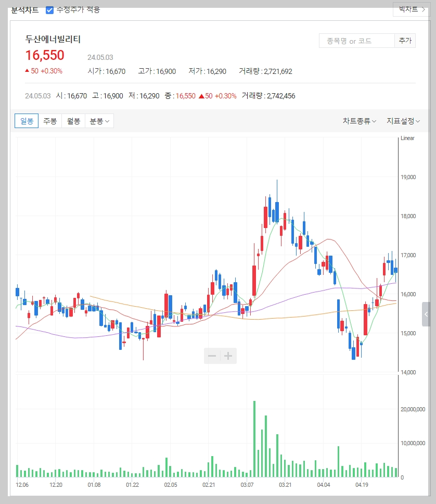Click the current price 16,550
Image resolution: width=436 pixels, height=504 pixels.
click(x=45, y=55)
